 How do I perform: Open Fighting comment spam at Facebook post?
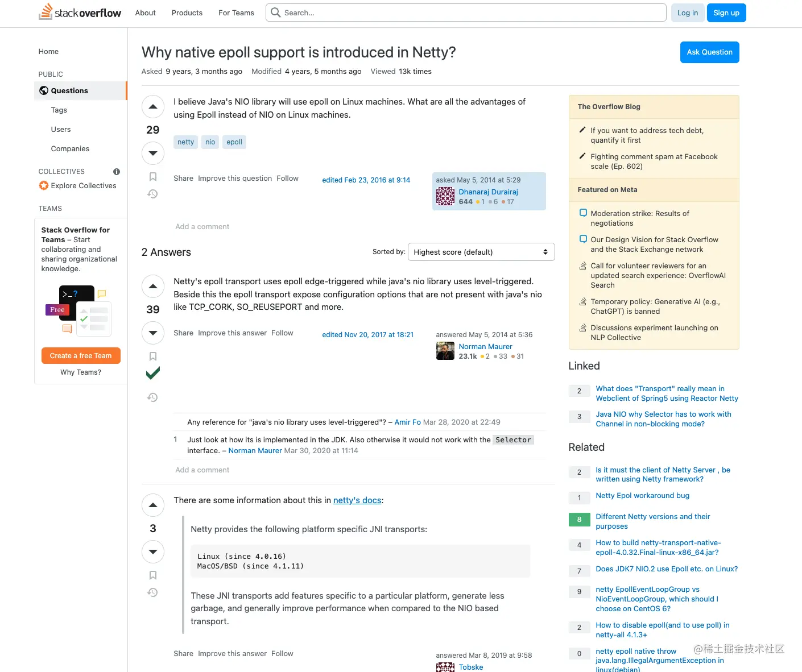(x=654, y=161)
